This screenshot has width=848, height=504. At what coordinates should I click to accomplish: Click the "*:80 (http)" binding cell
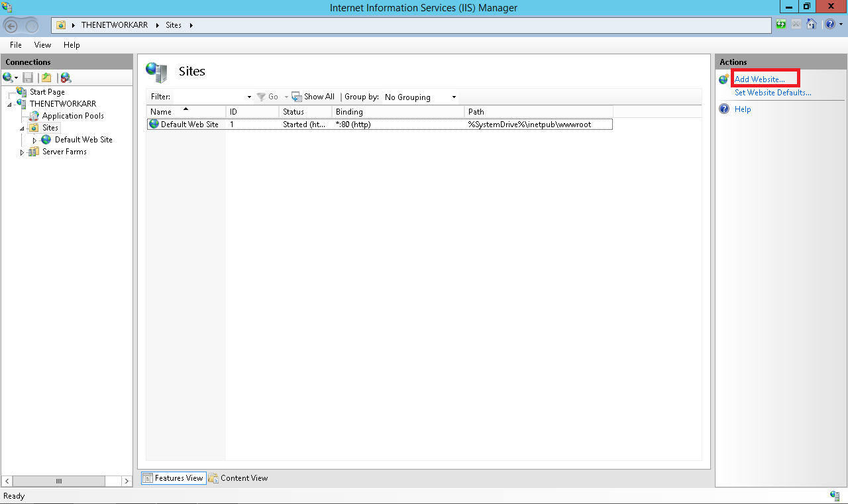tap(353, 125)
